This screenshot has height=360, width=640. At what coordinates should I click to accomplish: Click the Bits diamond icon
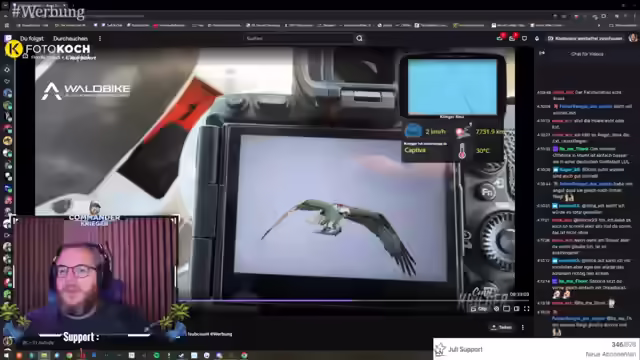tap(537, 38)
